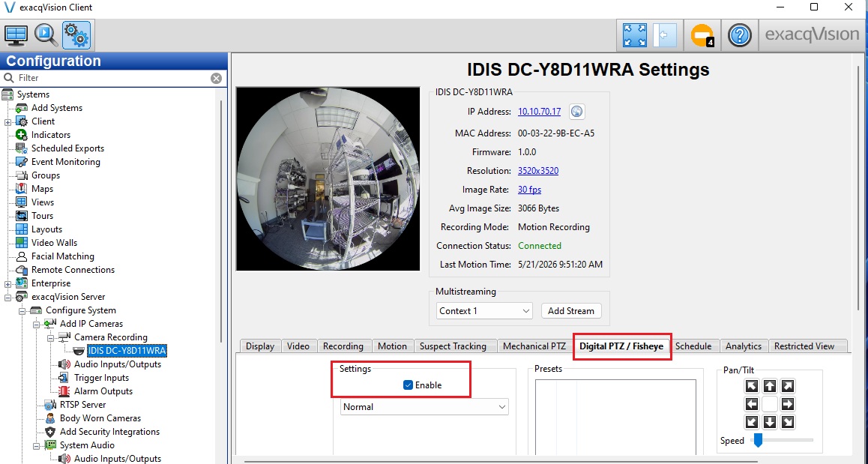
Task: Pan camera right arrow
Action: 787,403
